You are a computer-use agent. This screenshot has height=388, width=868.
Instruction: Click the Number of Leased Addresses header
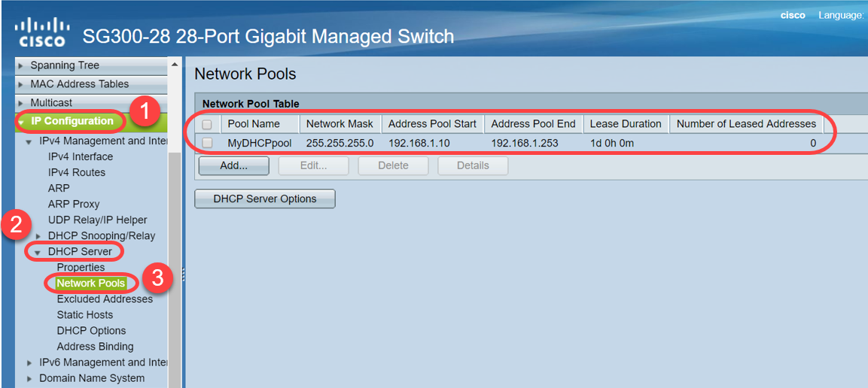click(x=746, y=124)
